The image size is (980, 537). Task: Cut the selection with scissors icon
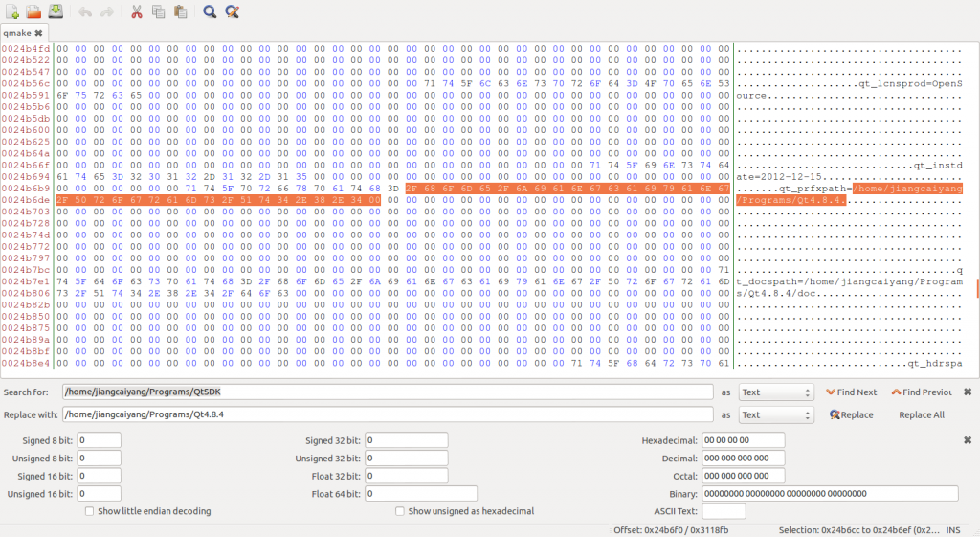[x=136, y=11]
